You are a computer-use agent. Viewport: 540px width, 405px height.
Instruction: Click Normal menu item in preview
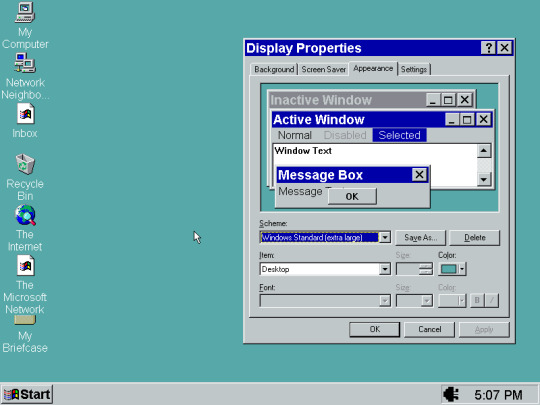[x=294, y=135]
